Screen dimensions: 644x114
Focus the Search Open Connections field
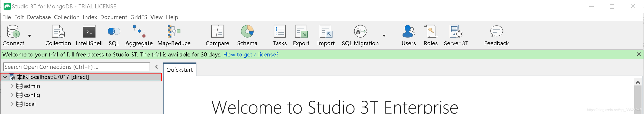coord(77,67)
